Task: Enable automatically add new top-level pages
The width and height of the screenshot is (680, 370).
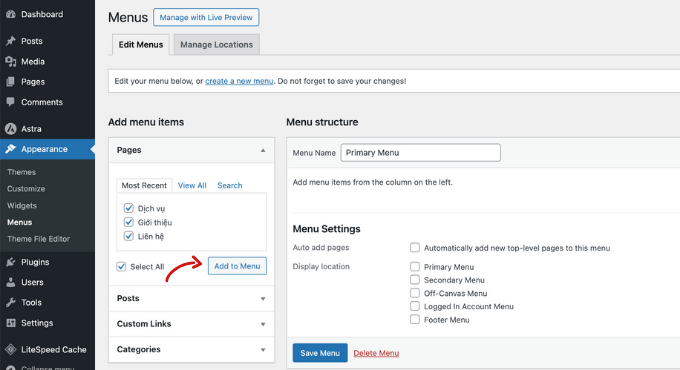Action: click(x=415, y=248)
